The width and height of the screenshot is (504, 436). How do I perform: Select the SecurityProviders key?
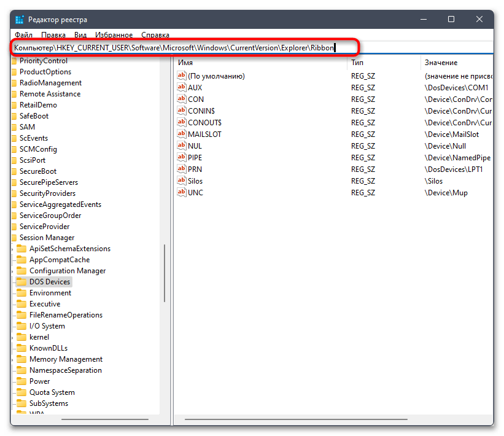click(47, 193)
